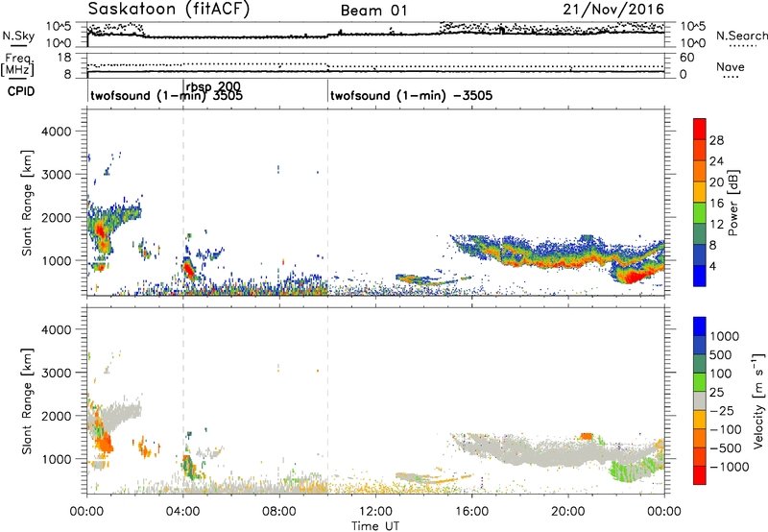Click the "500" label on the Velocity color bar
Screen dimensions: 768x532
click(720, 354)
